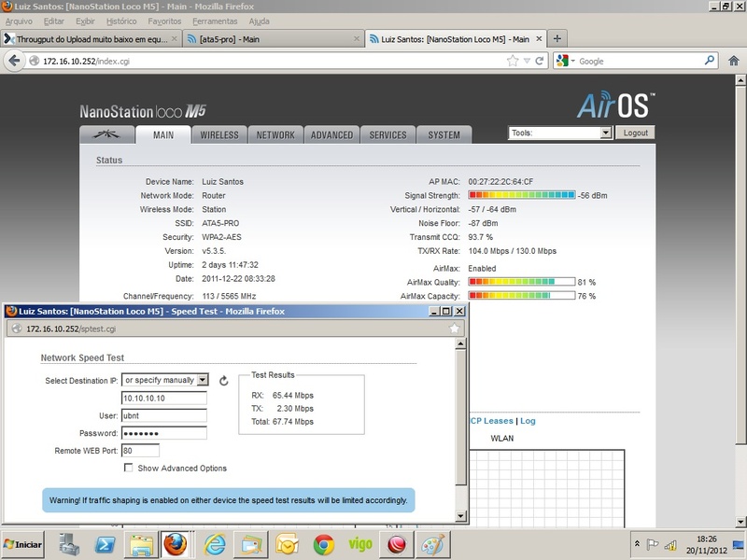The height and width of the screenshot is (560, 747).
Task: Click the refresh icon beside Destination IP
Action: click(x=223, y=381)
